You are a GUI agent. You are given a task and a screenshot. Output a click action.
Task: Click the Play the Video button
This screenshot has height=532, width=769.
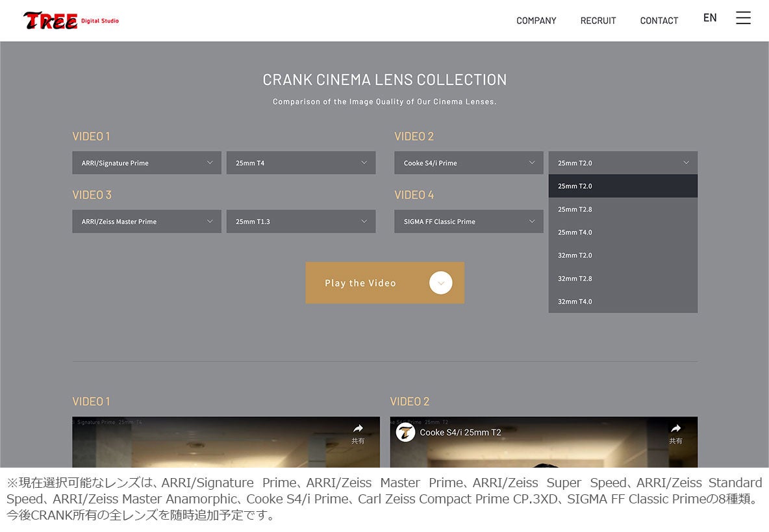[385, 283]
